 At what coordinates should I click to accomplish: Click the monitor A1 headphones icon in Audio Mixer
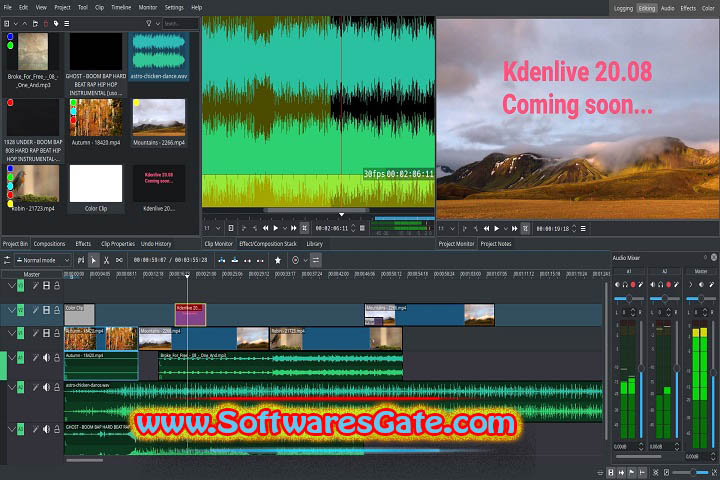tap(625, 285)
